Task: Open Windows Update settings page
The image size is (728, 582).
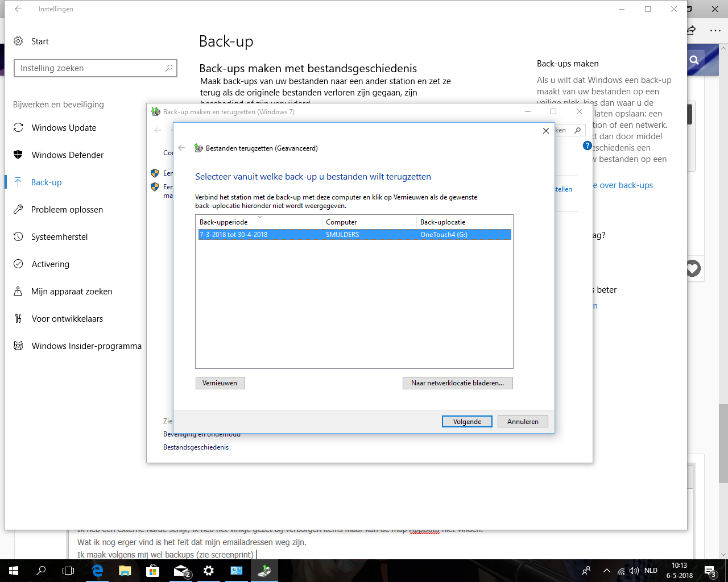Action: click(x=64, y=128)
